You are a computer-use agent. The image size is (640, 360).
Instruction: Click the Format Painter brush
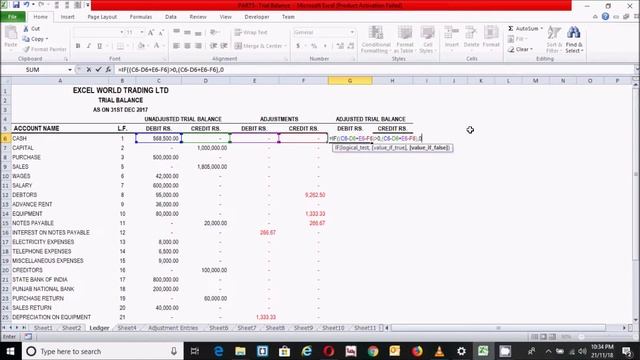(44, 49)
